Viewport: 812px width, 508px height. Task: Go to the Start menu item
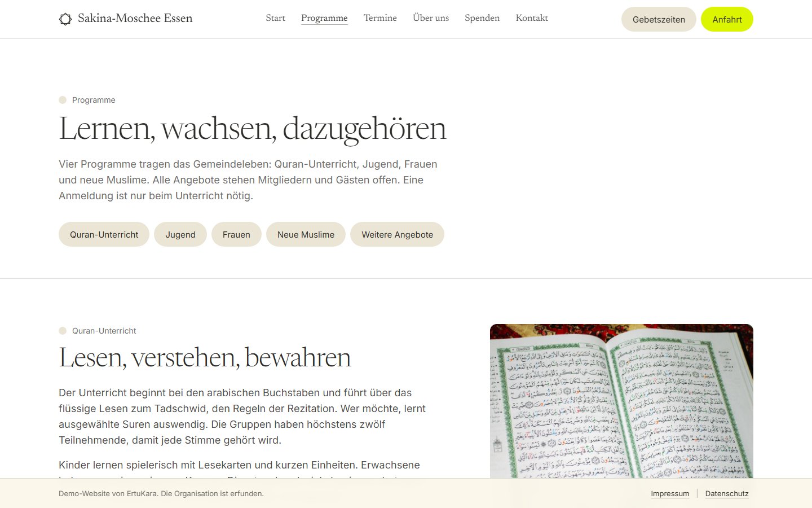pyautogui.click(x=275, y=18)
